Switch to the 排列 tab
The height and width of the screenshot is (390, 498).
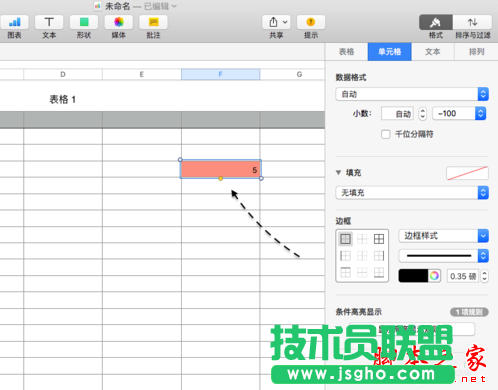pos(476,52)
